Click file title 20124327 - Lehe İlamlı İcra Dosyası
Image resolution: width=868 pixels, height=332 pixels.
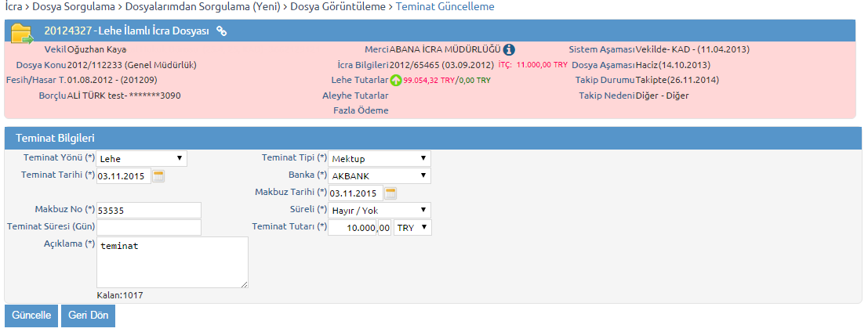(x=126, y=31)
